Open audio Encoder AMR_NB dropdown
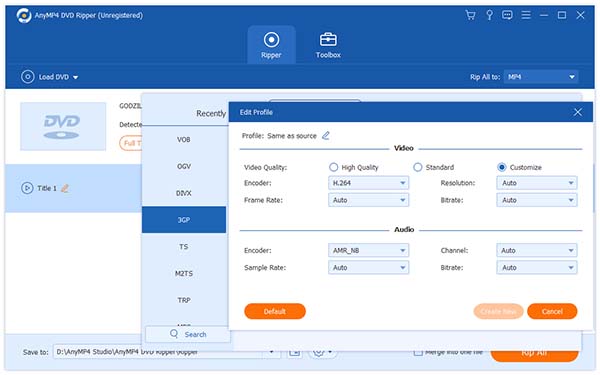 [x=368, y=250]
